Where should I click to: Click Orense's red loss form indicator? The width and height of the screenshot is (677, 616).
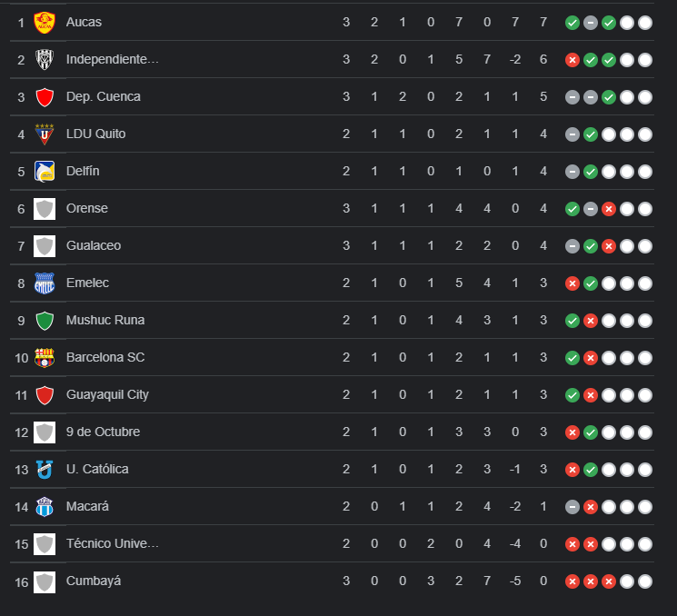pos(609,209)
